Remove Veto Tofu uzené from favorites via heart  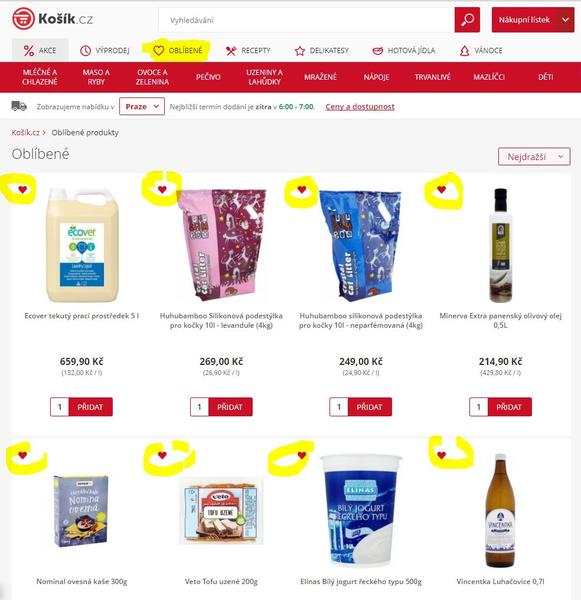click(x=162, y=455)
